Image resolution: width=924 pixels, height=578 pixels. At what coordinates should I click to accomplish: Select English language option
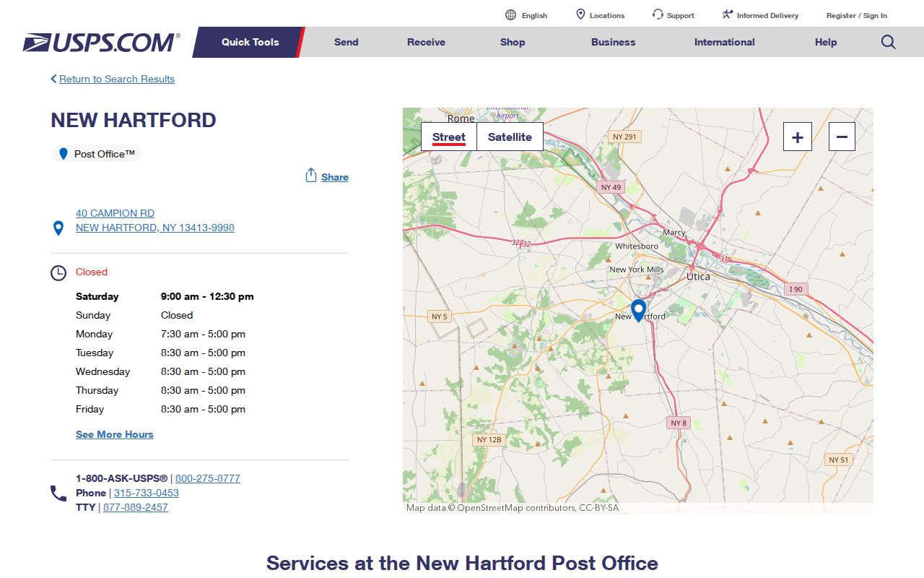click(x=535, y=15)
